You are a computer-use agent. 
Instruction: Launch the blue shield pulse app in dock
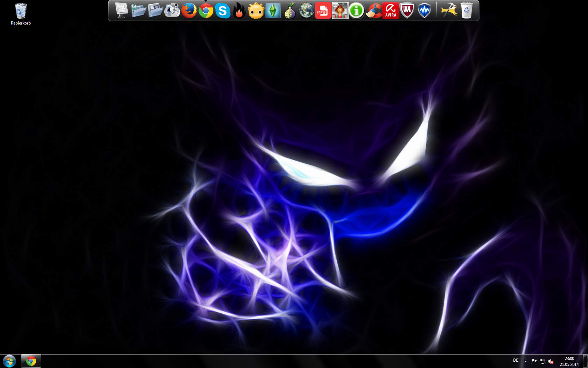coord(424,11)
